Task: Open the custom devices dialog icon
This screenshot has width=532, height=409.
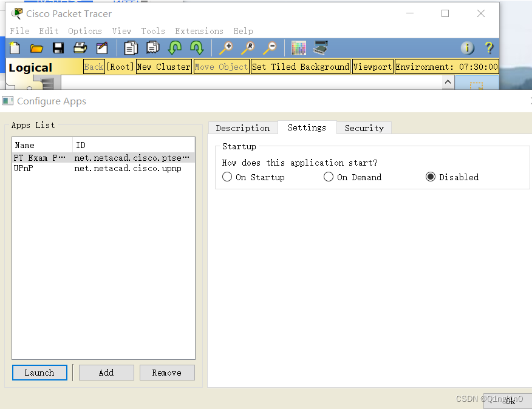Action: (320, 47)
